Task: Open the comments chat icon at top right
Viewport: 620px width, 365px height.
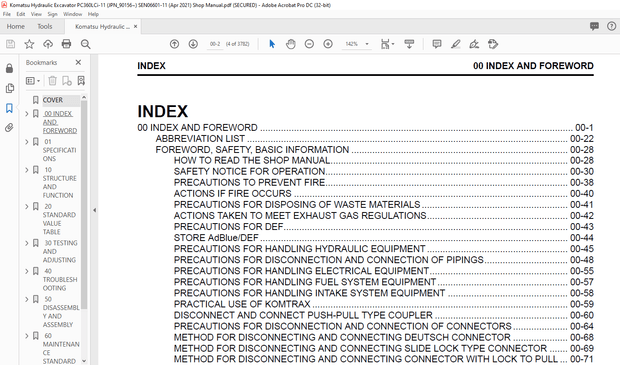Action: click(594, 26)
